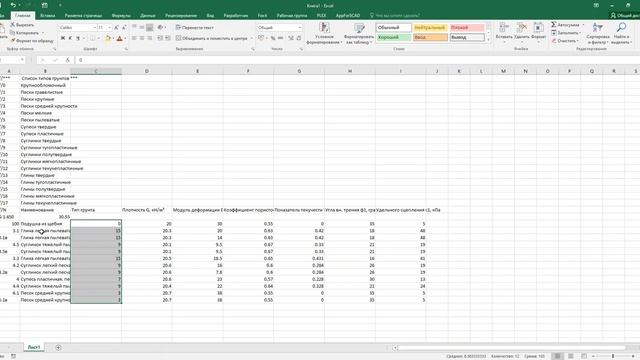Activate Format Painter (Формат по образцу)
Screen dimensions: 640x360
(32, 41)
